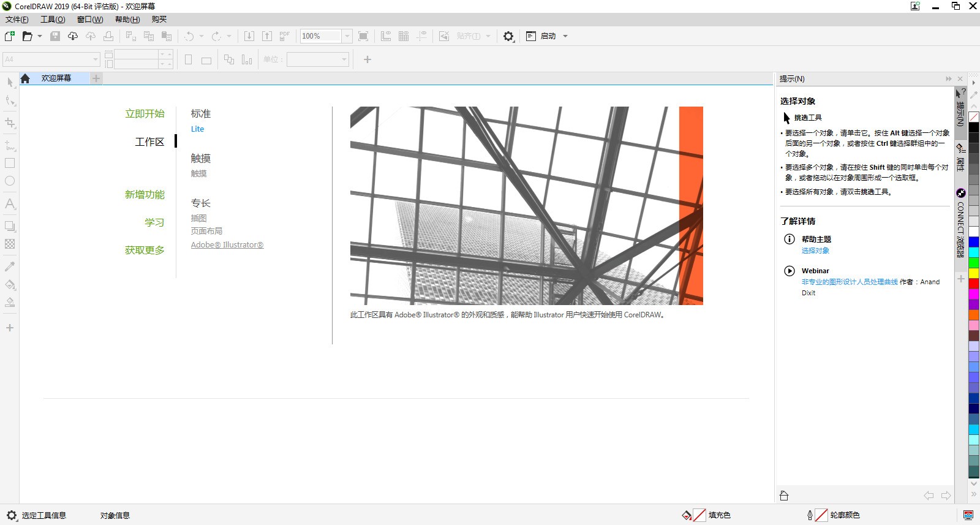980x525 pixels.
Task: Expand the Open file dropdown arrow
Action: pyautogui.click(x=40, y=36)
